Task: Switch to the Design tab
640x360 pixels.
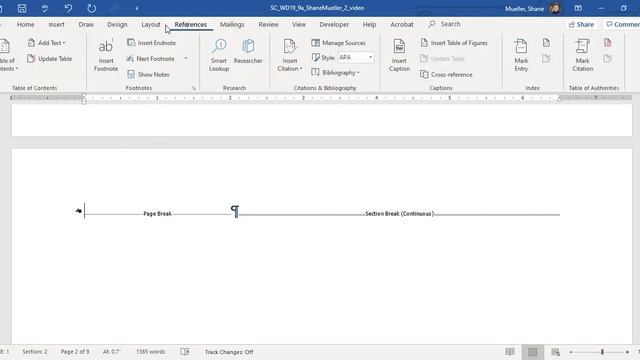Action: pyautogui.click(x=117, y=24)
